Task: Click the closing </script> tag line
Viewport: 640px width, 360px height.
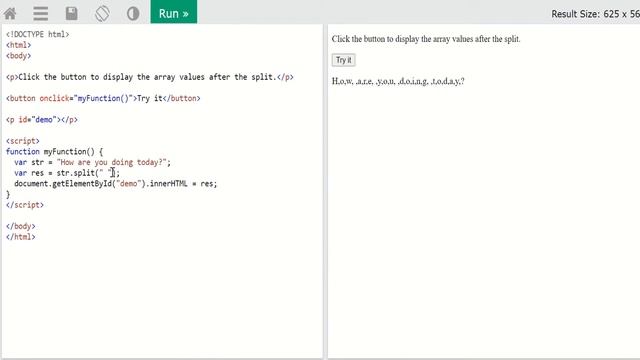Action: (x=25, y=205)
